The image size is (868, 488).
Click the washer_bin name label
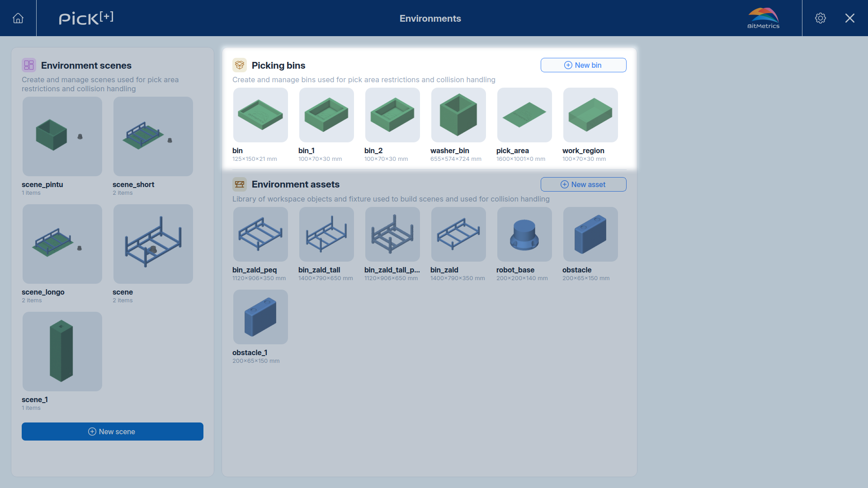450,150
